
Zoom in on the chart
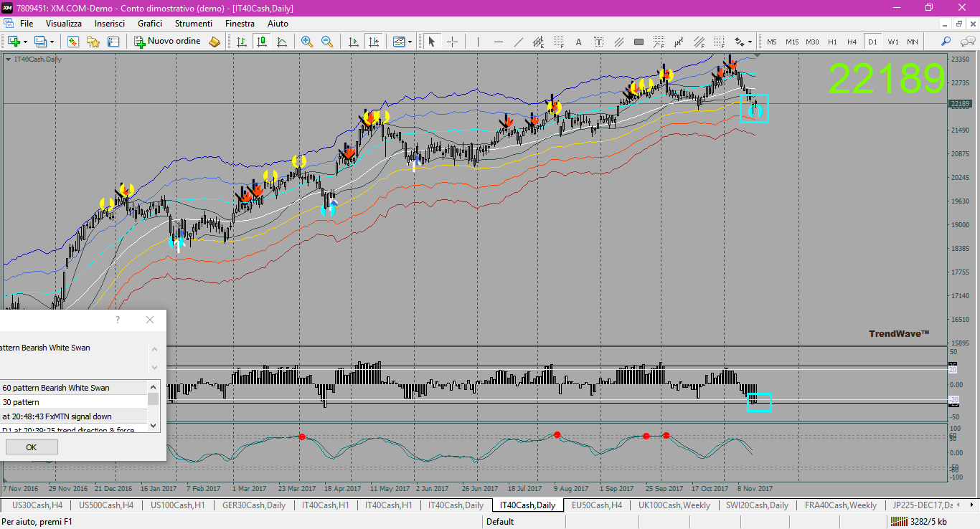point(307,42)
